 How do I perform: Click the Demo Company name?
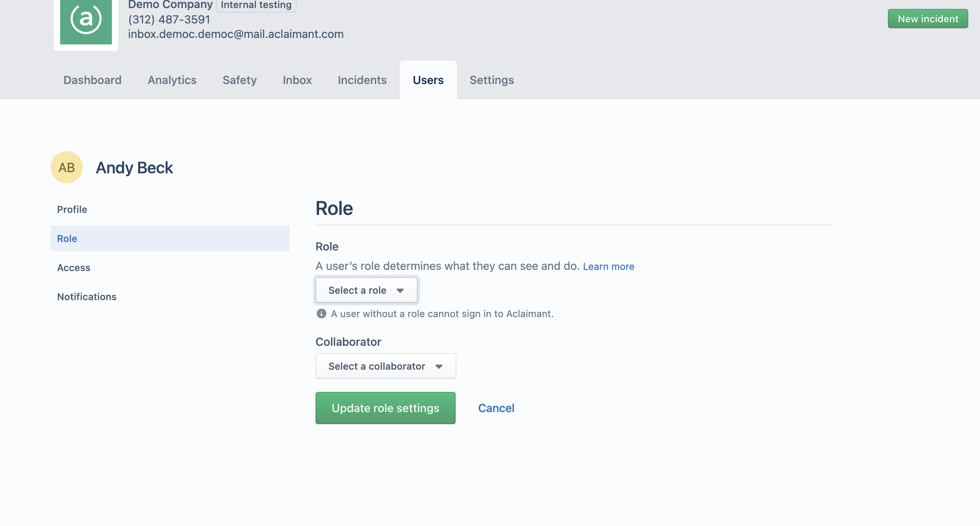click(x=170, y=5)
